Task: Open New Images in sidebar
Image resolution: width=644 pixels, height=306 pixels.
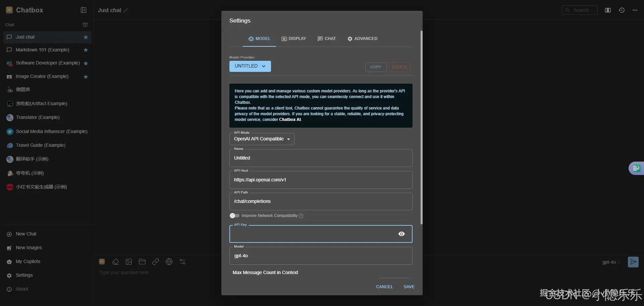Action: 47,248
